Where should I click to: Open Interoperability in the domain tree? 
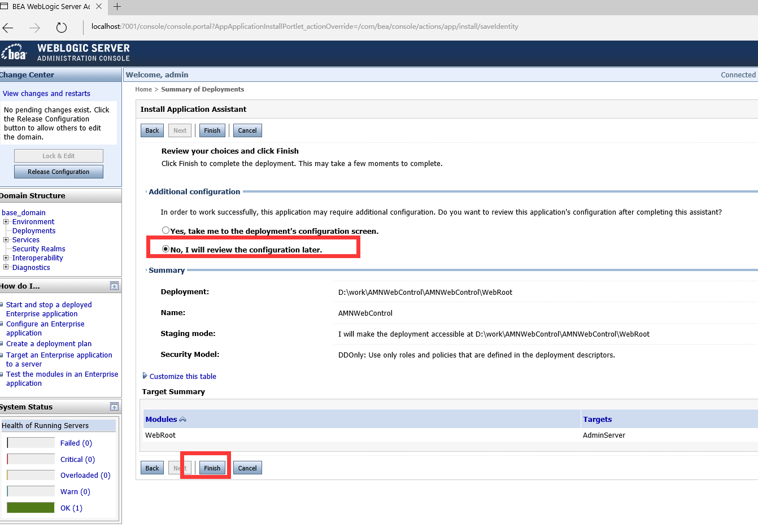(x=38, y=258)
